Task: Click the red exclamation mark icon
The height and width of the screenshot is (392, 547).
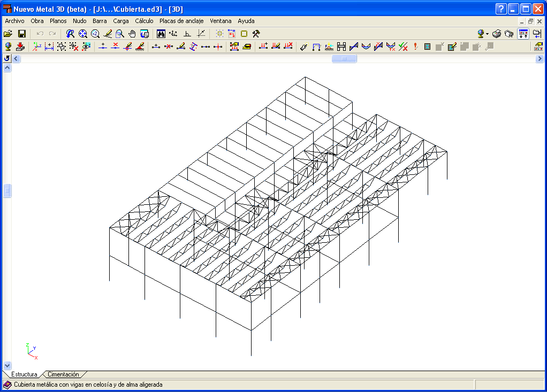Action: [x=415, y=47]
